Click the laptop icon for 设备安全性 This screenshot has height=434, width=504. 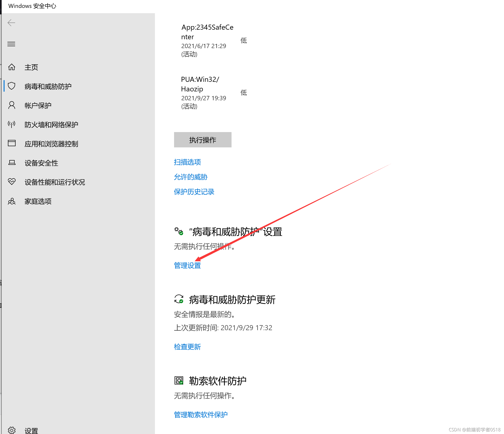12,162
